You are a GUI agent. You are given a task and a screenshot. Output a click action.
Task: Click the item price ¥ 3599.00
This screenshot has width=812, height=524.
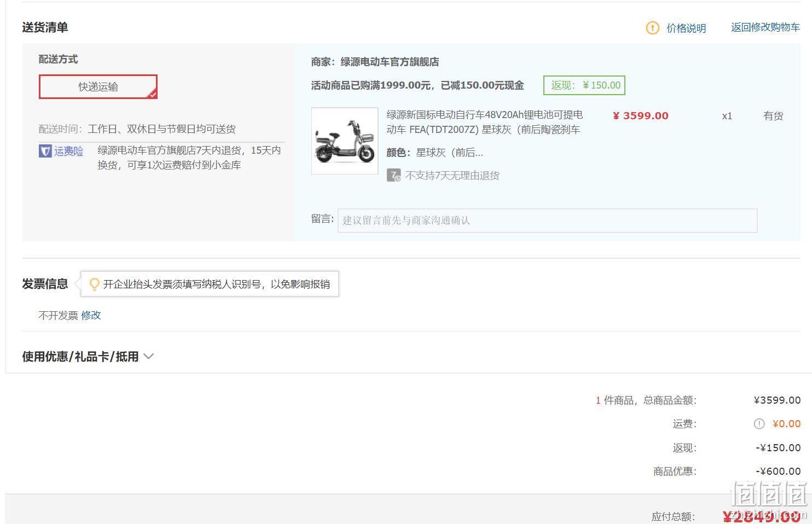640,116
